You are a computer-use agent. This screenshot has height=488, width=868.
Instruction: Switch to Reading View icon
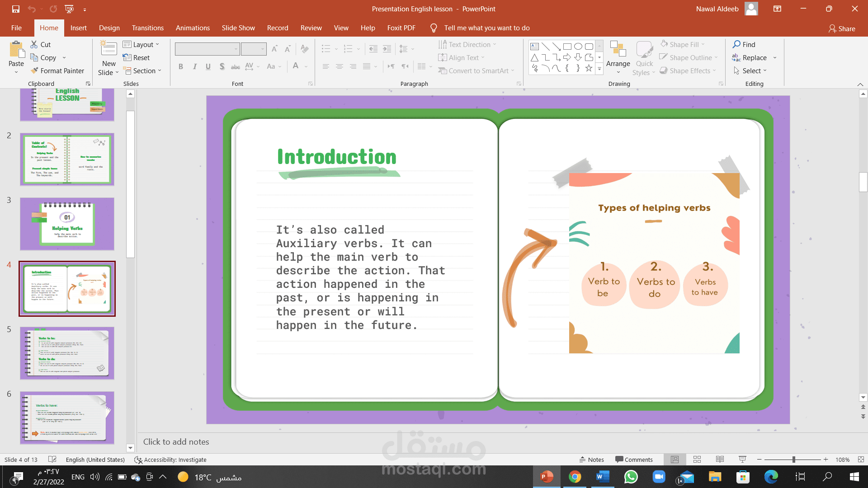pos(720,460)
